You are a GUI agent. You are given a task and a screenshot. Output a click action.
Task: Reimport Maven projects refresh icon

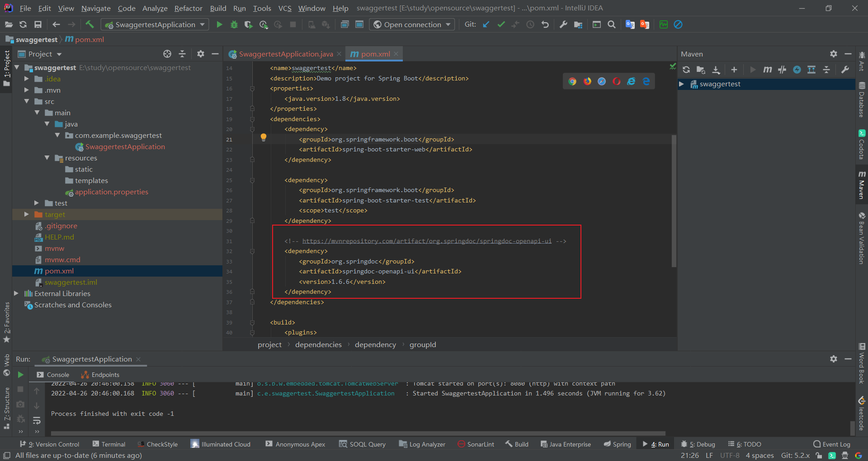(x=686, y=70)
